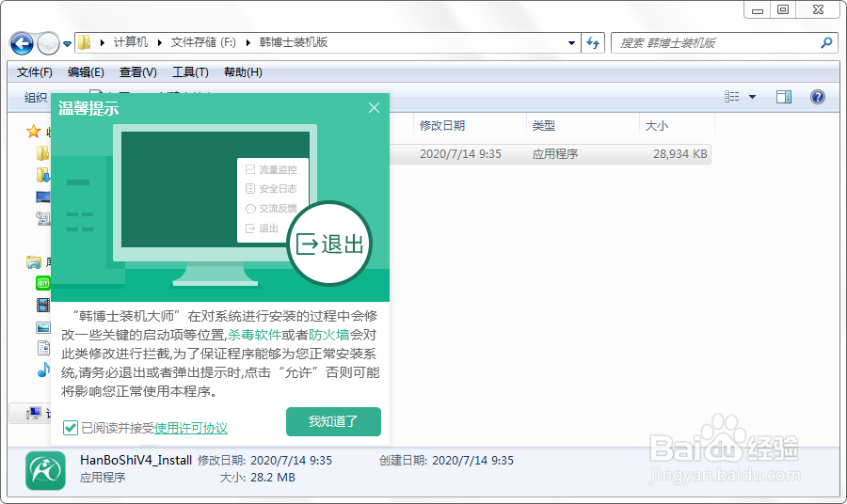Open Help with the blue question icon
The height and width of the screenshot is (504, 847).
click(818, 97)
